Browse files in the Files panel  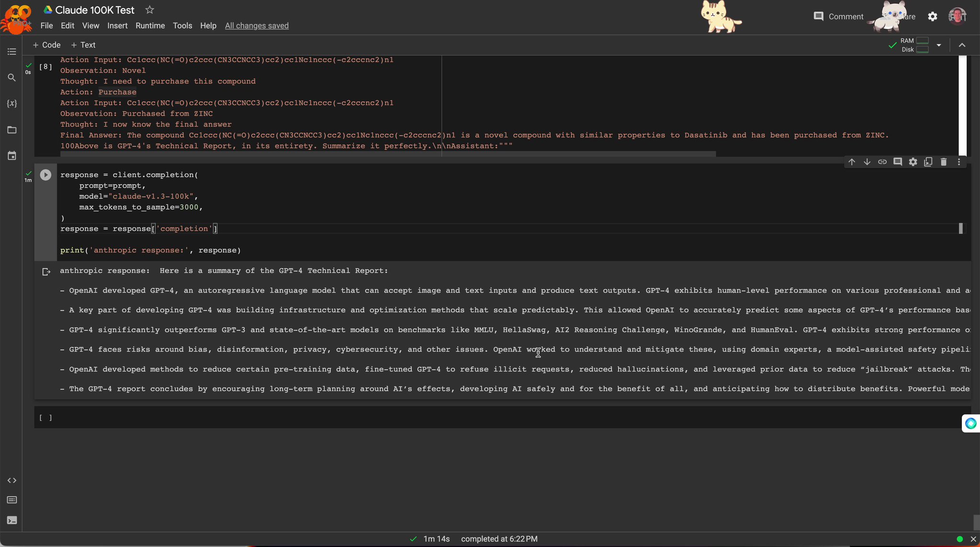[11, 130]
